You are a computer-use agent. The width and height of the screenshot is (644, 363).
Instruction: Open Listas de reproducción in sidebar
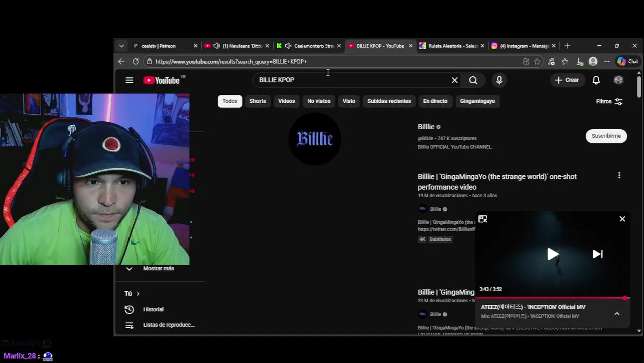(x=168, y=325)
